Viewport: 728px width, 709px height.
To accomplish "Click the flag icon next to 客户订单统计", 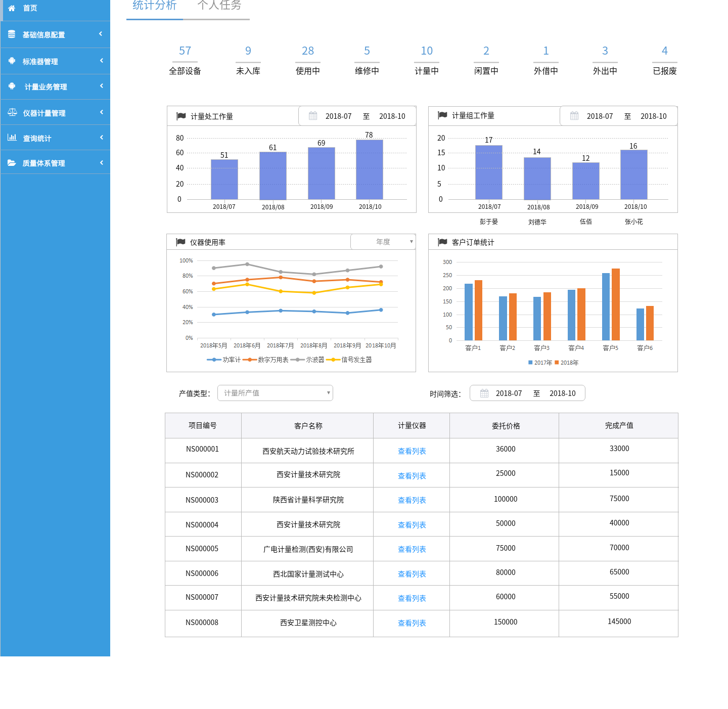I will [442, 242].
